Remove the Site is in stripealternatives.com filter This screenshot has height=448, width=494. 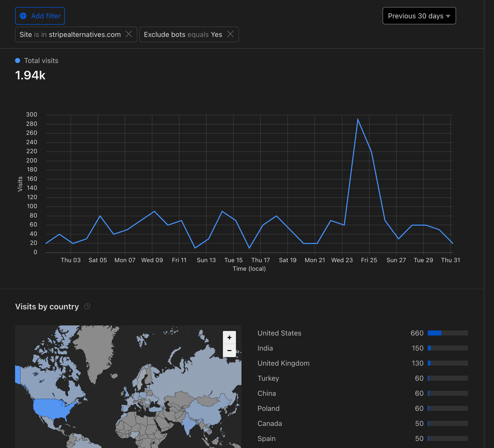(x=129, y=34)
